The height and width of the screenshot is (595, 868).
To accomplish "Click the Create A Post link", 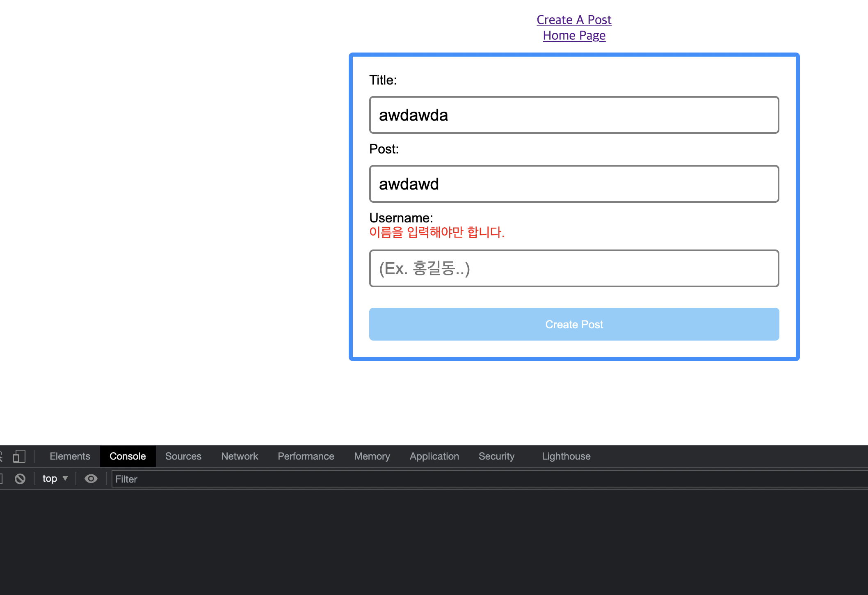I will [574, 20].
